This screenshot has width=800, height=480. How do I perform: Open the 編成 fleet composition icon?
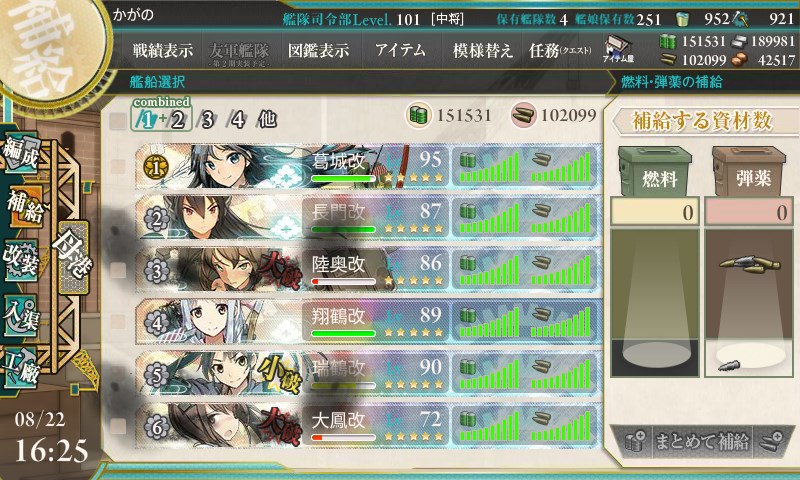tap(20, 153)
